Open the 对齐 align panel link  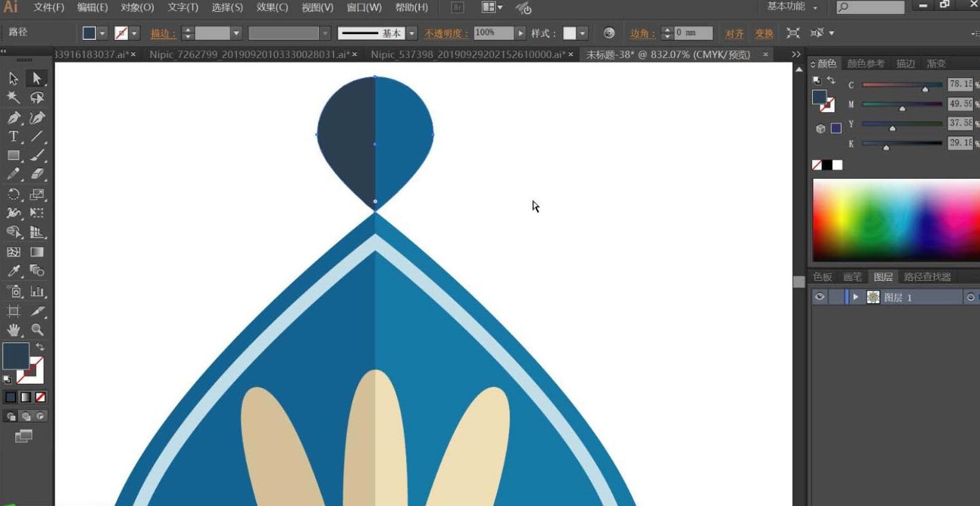734,33
